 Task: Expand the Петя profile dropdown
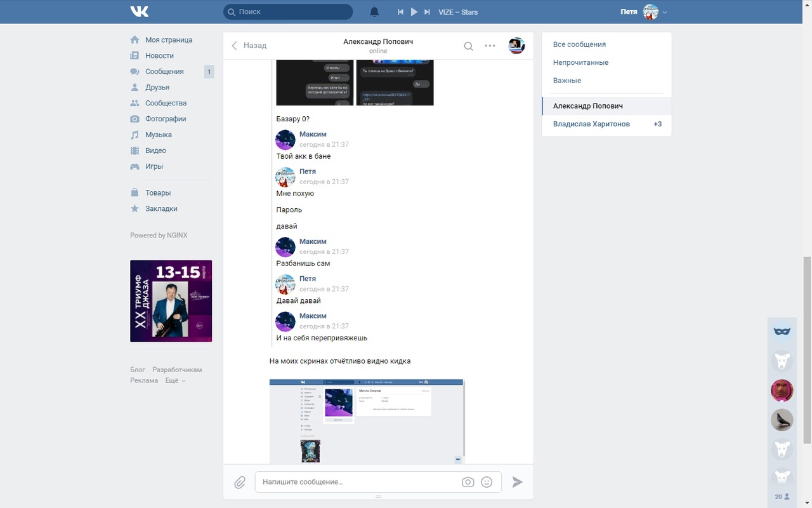pos(665,12)
